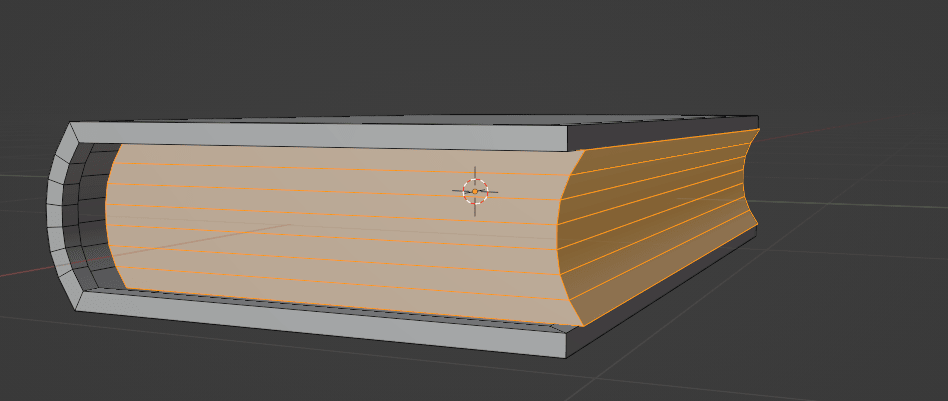
Task: Click the dark top surface of the top cover
Action: 400,118
